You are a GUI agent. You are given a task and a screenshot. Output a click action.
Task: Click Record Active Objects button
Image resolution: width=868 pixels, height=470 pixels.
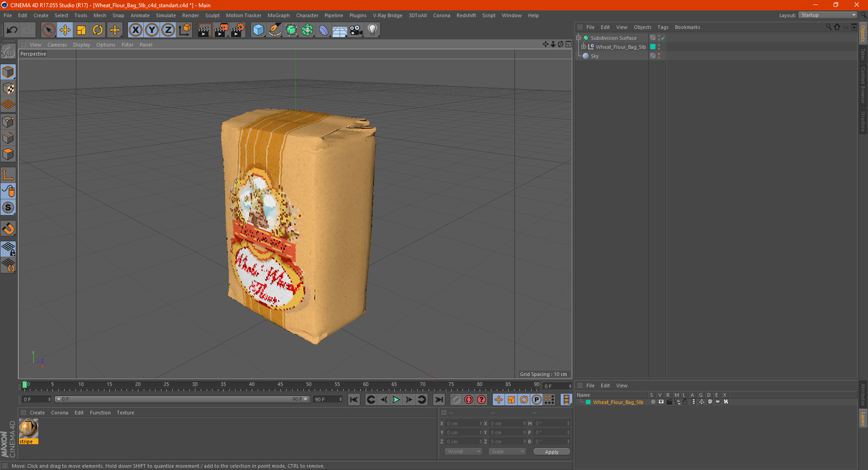coord(456,399)
